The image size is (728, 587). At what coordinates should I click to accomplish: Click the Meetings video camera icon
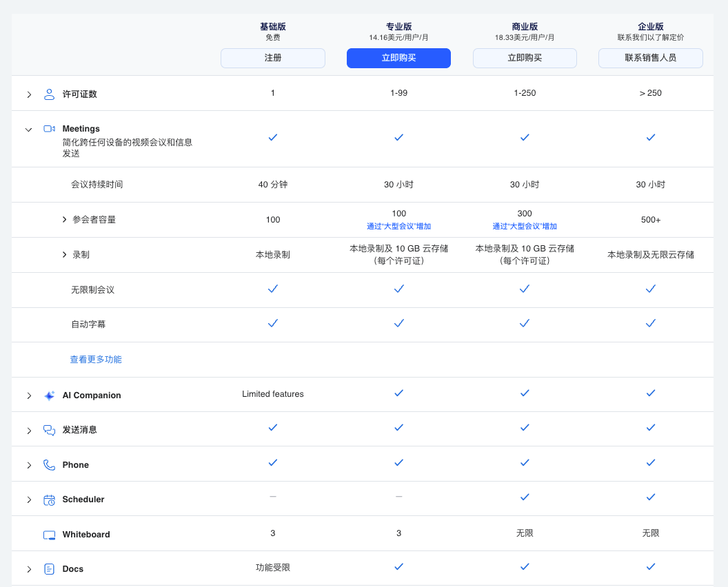49,128
